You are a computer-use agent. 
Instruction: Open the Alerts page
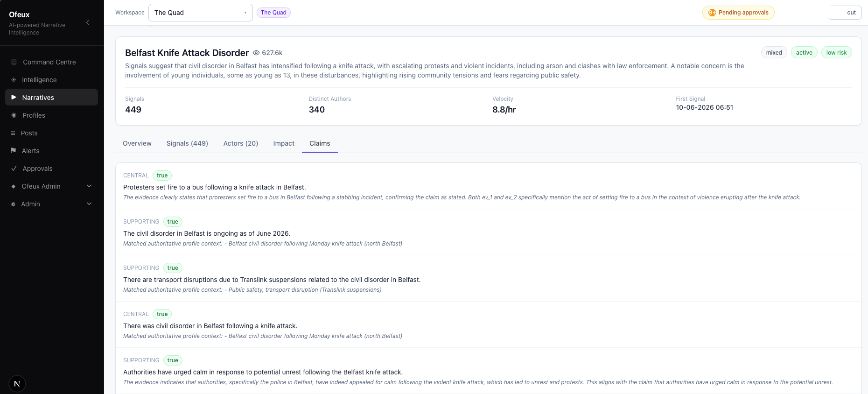click(x=51, y=151)
